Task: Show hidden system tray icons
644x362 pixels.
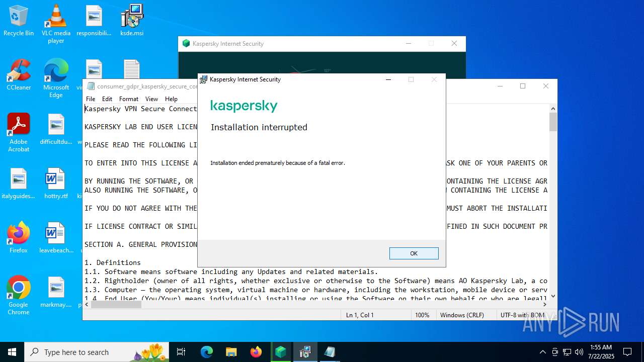Action: pyautogui.click(x=542, y=352)
